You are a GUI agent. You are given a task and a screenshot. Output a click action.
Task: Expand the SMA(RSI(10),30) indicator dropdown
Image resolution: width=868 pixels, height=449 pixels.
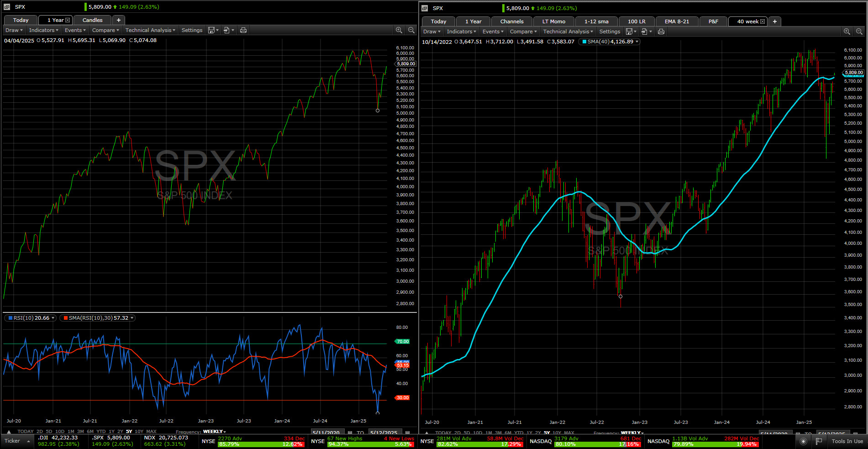tap(132, 318)
